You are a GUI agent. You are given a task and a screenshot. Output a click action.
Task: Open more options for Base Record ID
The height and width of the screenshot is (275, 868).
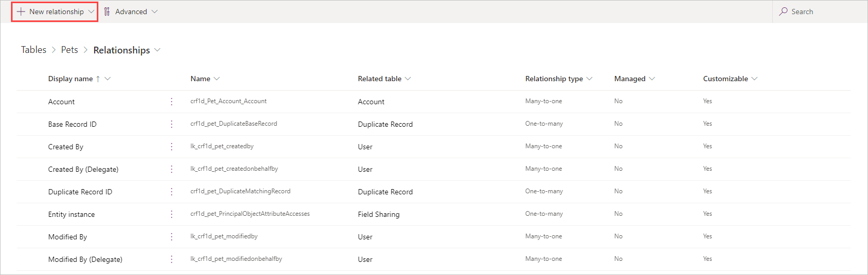point(172,124)
